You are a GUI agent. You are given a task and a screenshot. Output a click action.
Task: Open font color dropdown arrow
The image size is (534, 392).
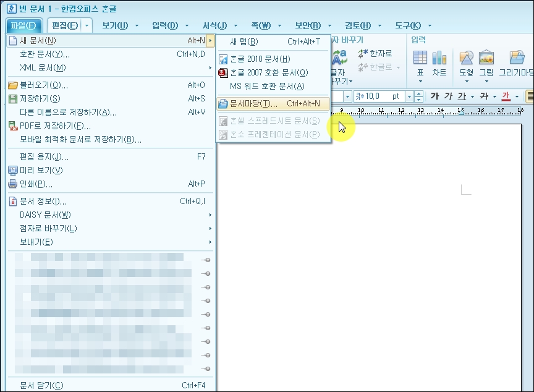click(517, 96)
